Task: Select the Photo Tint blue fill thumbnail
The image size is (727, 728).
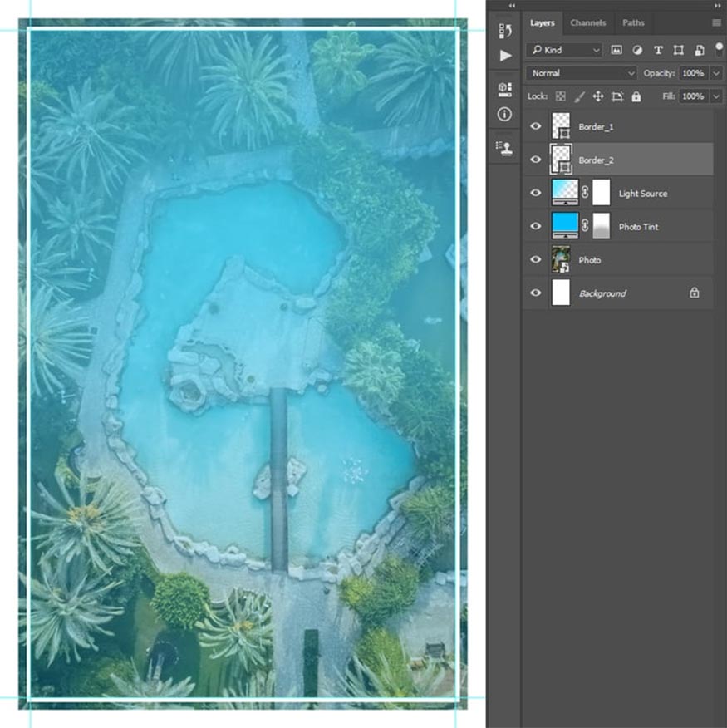Action: [565, 226]
